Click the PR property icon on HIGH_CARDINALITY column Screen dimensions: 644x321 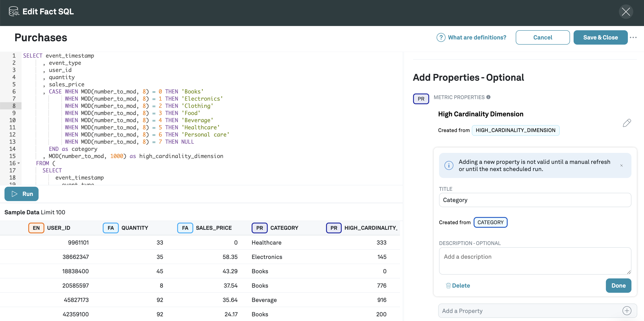point(334,227)
